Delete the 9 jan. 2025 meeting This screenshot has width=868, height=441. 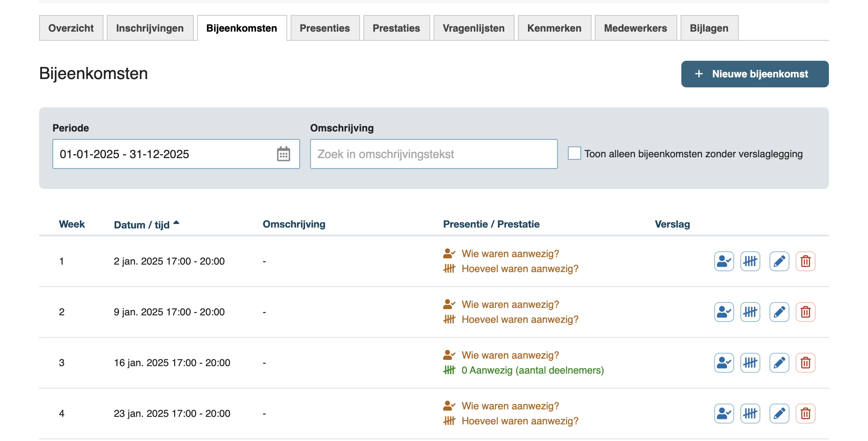pos(805,312)
